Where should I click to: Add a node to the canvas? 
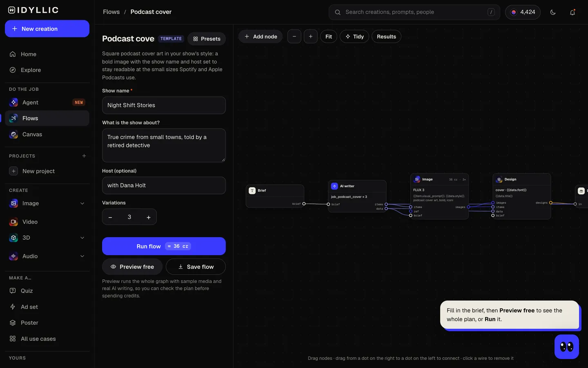coord(261,36)
